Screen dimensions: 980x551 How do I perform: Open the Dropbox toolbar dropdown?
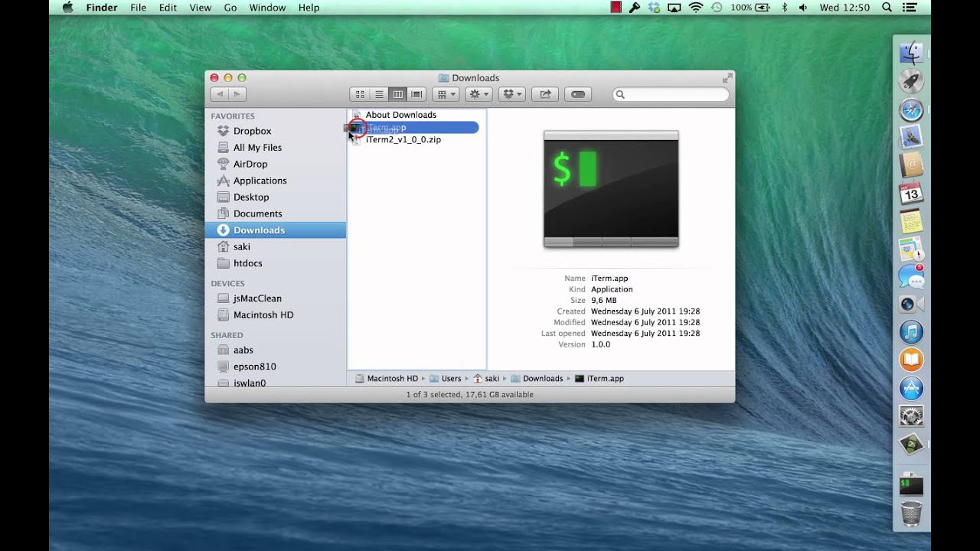pos(511,94)
